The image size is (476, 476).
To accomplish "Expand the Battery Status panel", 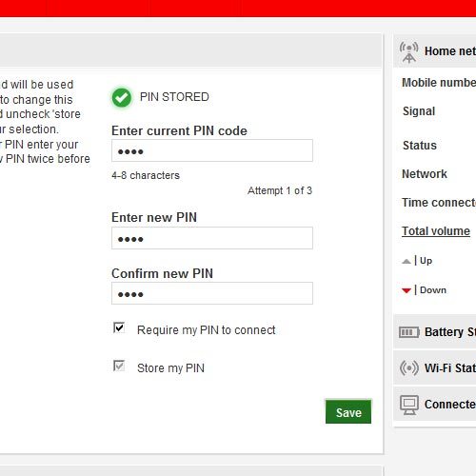I will (435, 332).
